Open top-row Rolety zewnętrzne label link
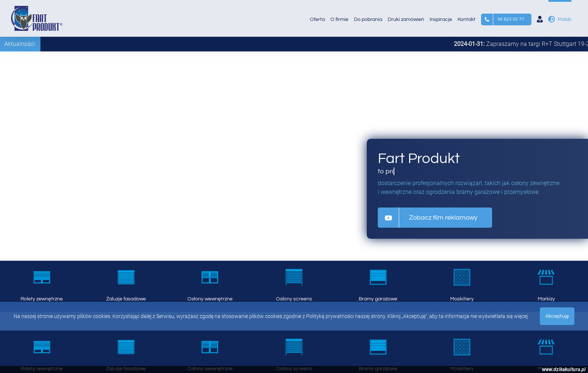Viewport: 588px width, 373px height. (x=42, y=299)
